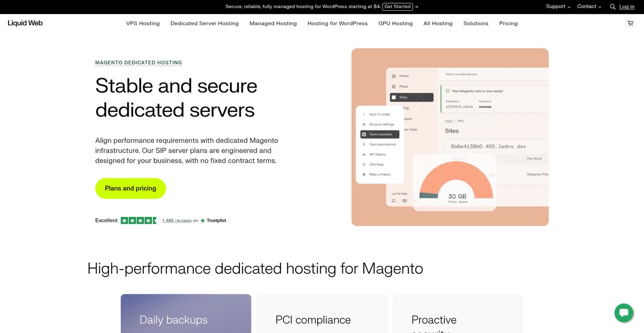
Task: Expand the Support dropdown
Action: click(x=558, y=6)
